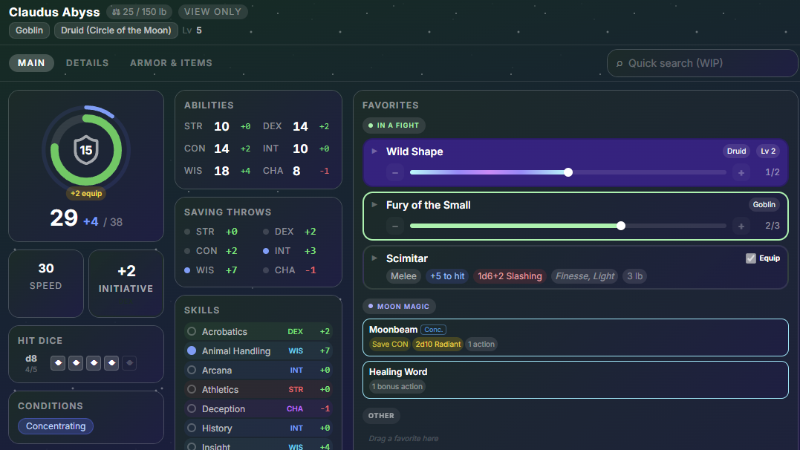Toggle DEX saving throw proficiency dot
800x450 pixels.
pos(266,232)
